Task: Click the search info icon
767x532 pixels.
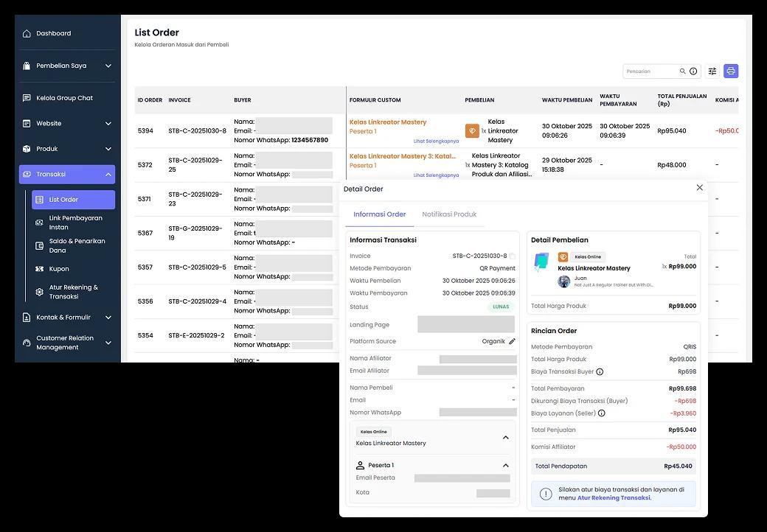Action: coord(693,71)
